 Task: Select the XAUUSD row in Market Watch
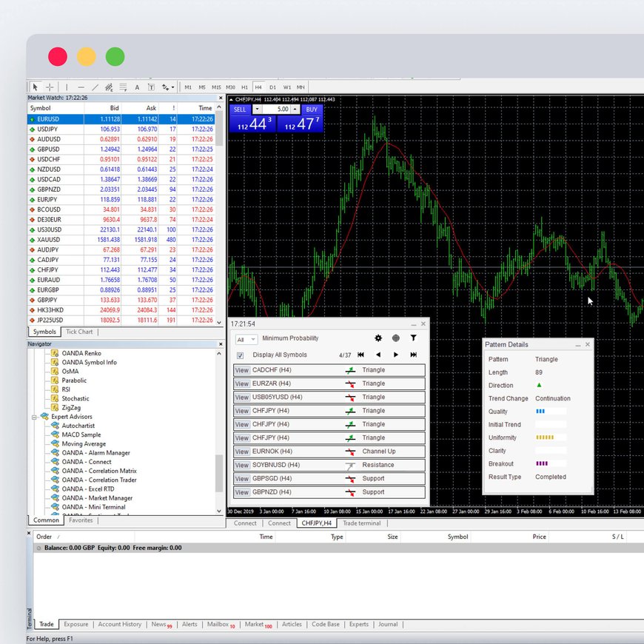click(x=49, y=240)
